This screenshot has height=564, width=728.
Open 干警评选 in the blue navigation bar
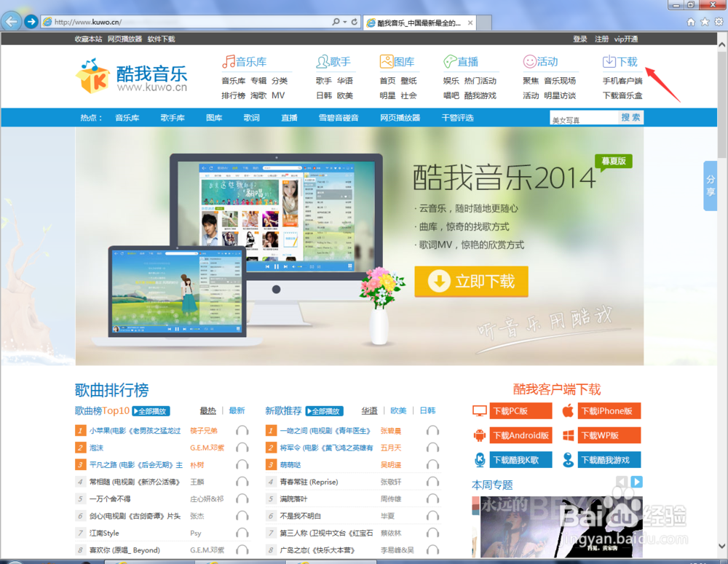[457, 118]
